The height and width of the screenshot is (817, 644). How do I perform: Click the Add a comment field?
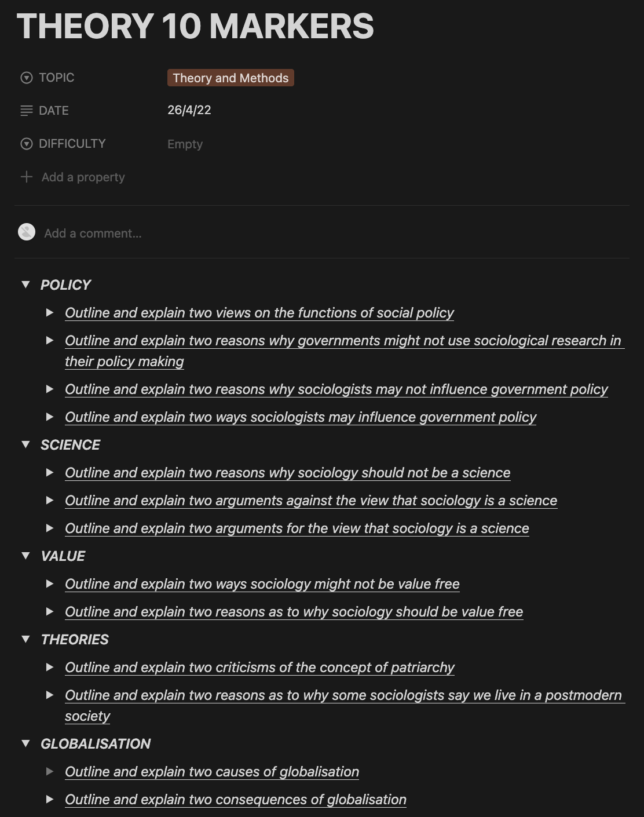coord(93,234)
